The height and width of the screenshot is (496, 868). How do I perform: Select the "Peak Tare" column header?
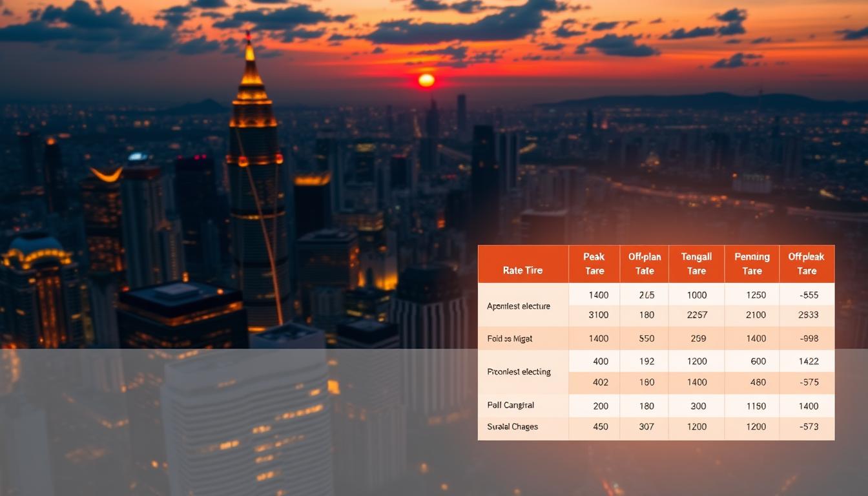pyautogui.click(x=594, y=263)
